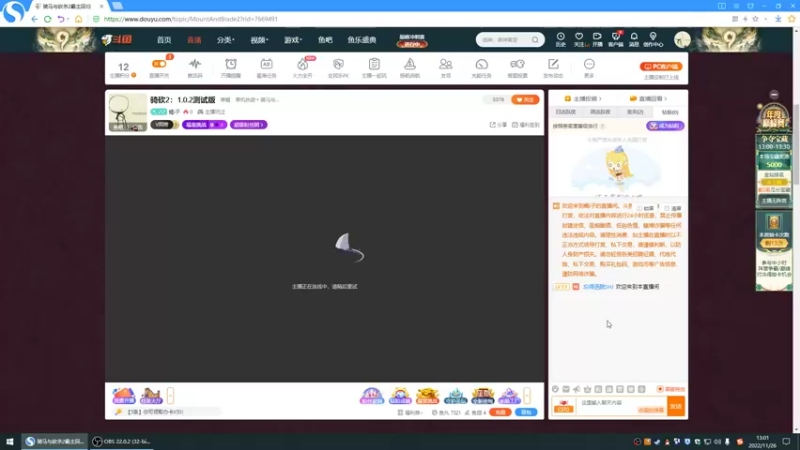
Task: Click the orange follow heart button
Action: coord(525,99)
